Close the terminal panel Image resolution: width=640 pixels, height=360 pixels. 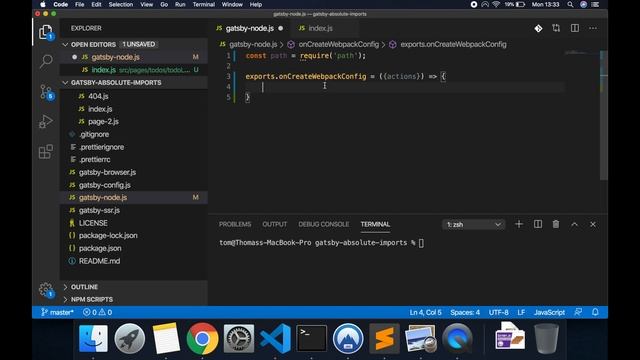click(593, 224)
